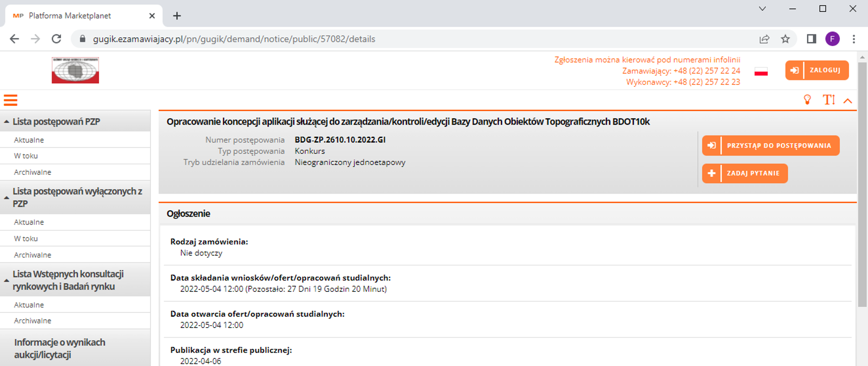Click Przystąp do postępowania button

click(770, 145)
